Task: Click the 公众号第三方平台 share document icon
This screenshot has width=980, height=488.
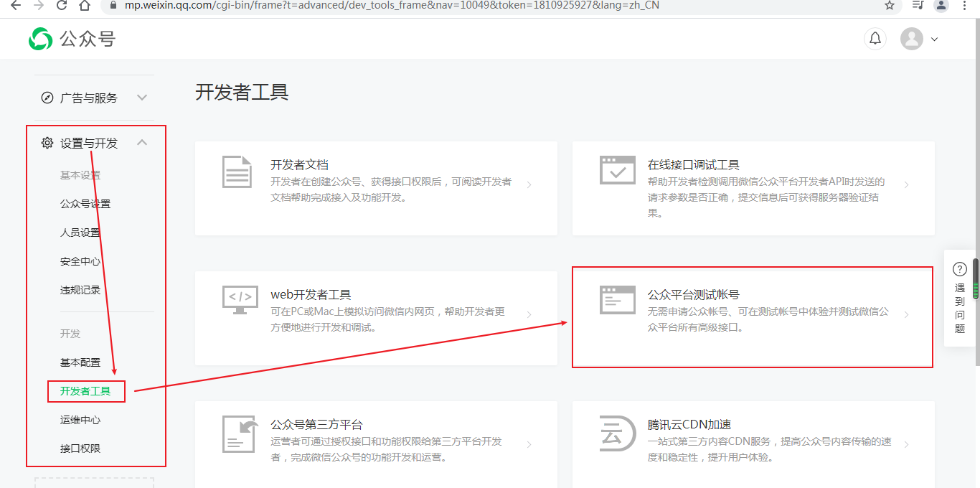Action: tap(240, 433)
